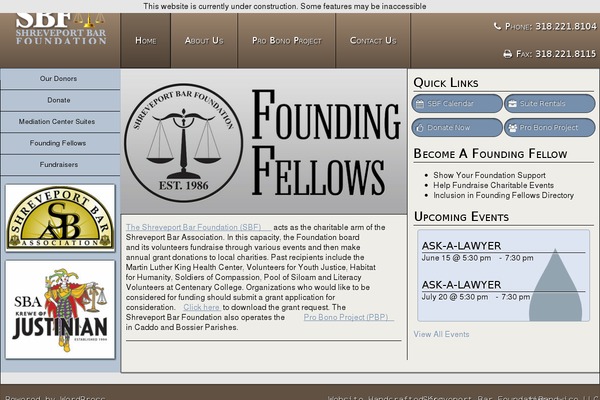Open the View All Events link
The width and height of the screenshot is (600, 400).
coord(441,334)
